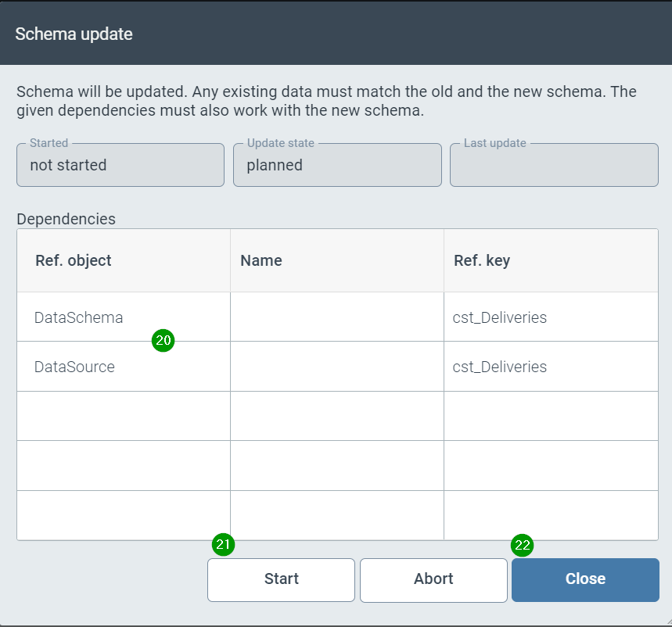The image size is (672, 627).
Task: Select the empty Last update field
Action: coord(553,165)
